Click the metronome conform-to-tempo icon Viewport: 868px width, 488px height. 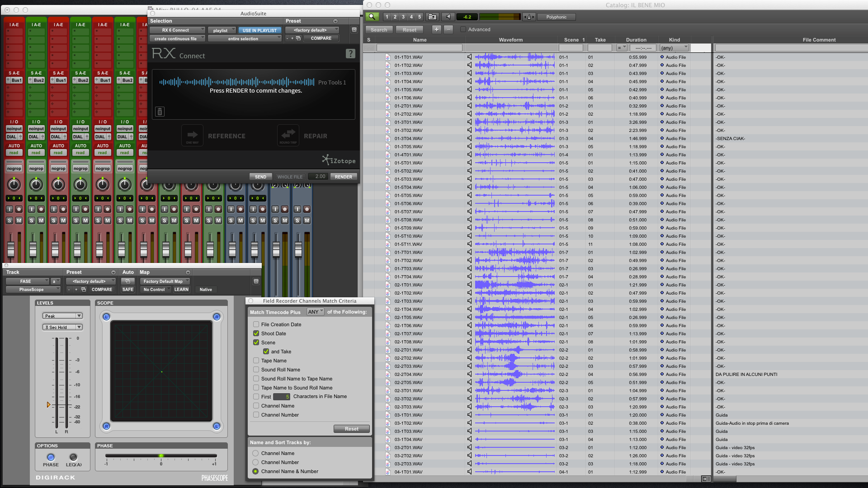(529, 17)
